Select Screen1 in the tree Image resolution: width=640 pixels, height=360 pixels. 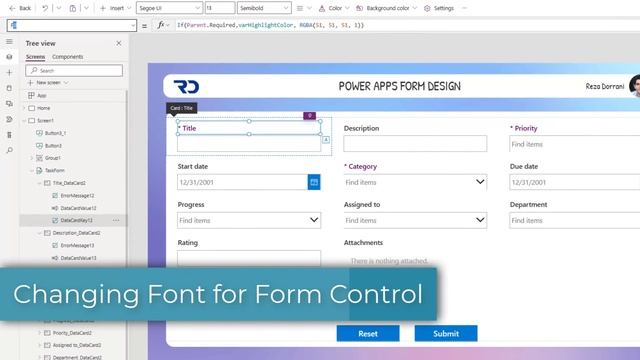(x=45, y=121)
